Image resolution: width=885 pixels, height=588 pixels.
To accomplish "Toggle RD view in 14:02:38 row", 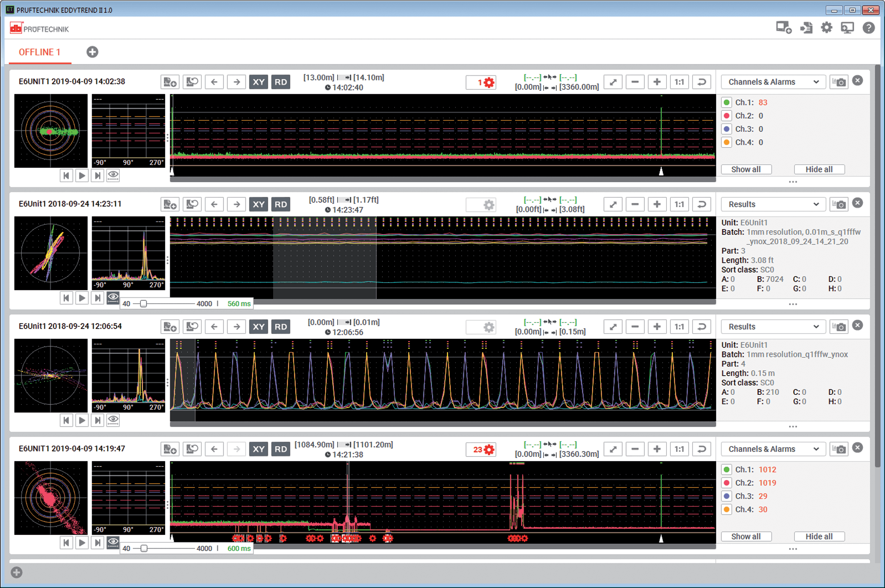I will (281, 82).
